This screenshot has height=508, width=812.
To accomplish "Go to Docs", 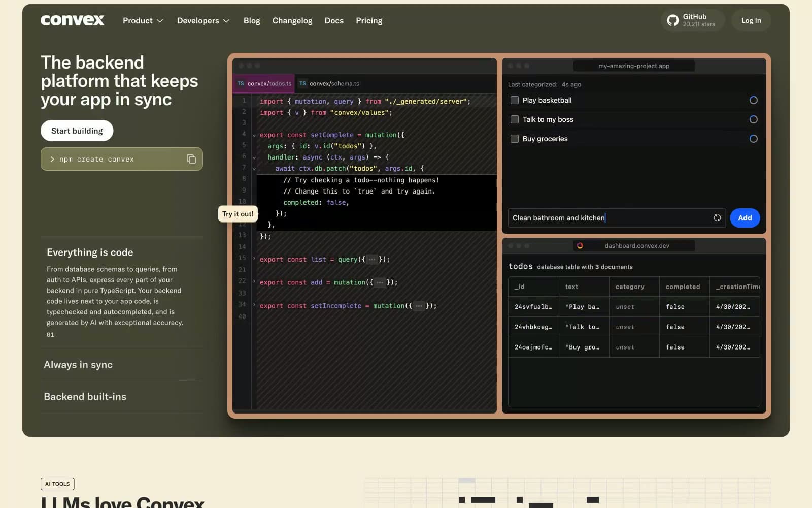I will [x=334, y=21].
